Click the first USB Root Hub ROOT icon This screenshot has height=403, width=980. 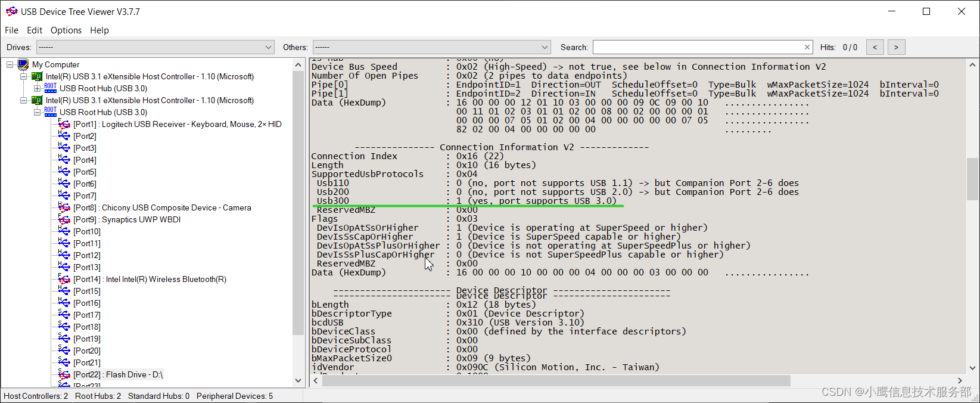[51, 88]
